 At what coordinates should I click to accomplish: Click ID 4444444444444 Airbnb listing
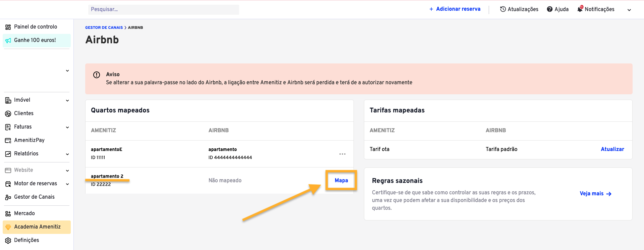230,158
